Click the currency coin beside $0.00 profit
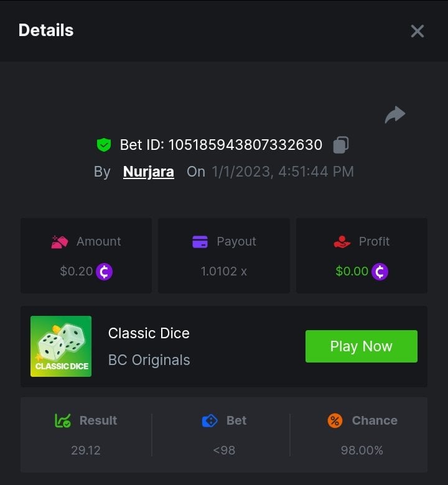Viewport: 448px width, 485px height. [x=380, y=272]
